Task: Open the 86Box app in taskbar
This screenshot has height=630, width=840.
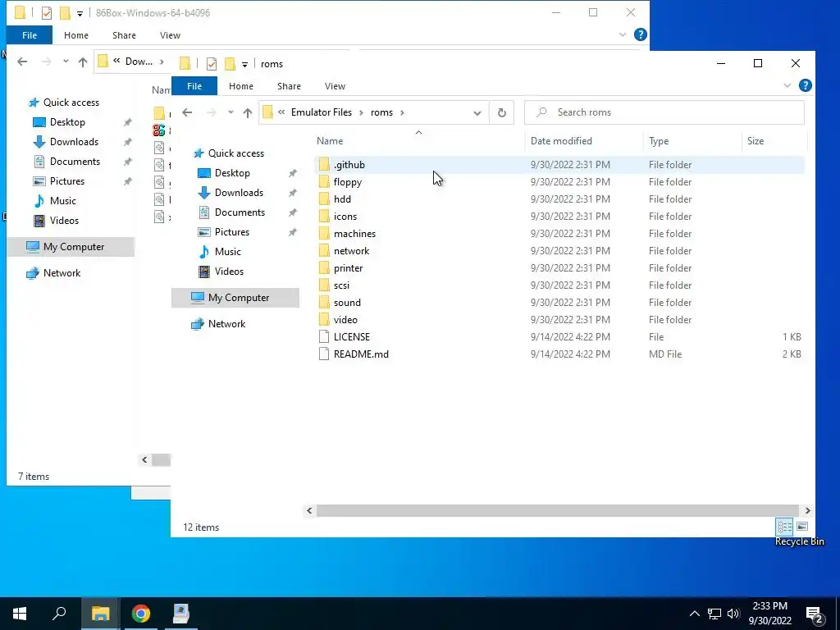Action: [x=181, y=614]
